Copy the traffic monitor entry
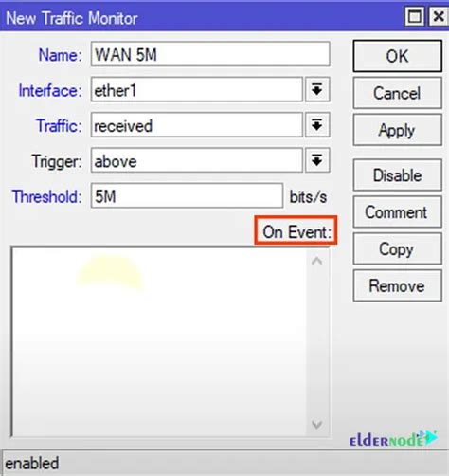 [x=398, y=248]
